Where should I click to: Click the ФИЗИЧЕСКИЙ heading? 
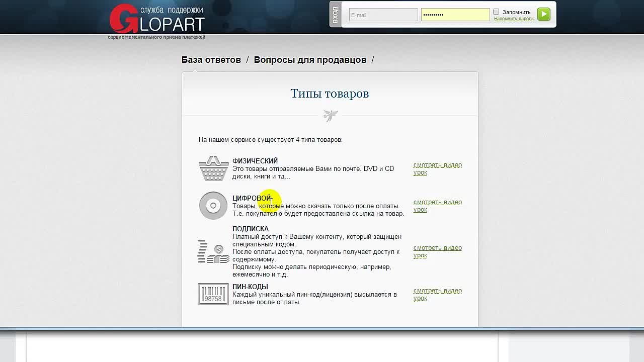(255, 161)
